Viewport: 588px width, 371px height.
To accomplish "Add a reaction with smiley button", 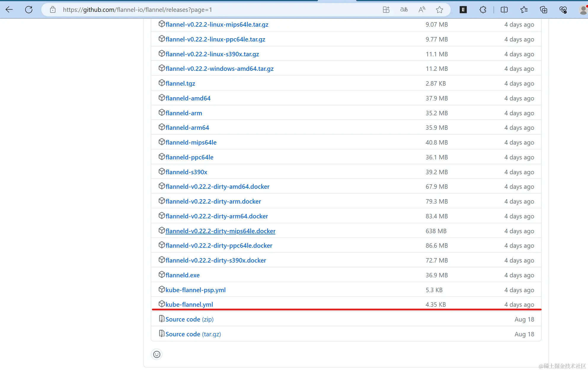I will pyautogui.click(x=157, y=354).
